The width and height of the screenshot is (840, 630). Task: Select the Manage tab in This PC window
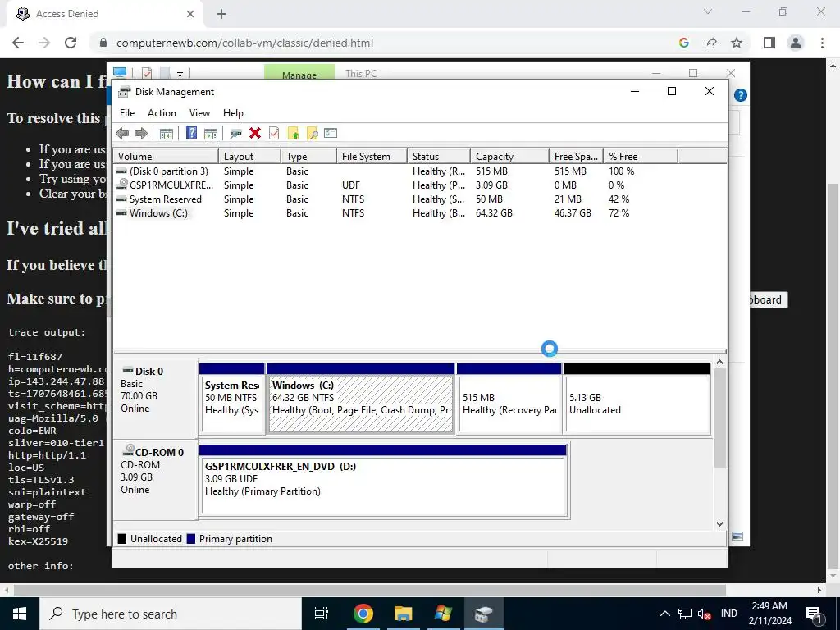coord(299,73)
